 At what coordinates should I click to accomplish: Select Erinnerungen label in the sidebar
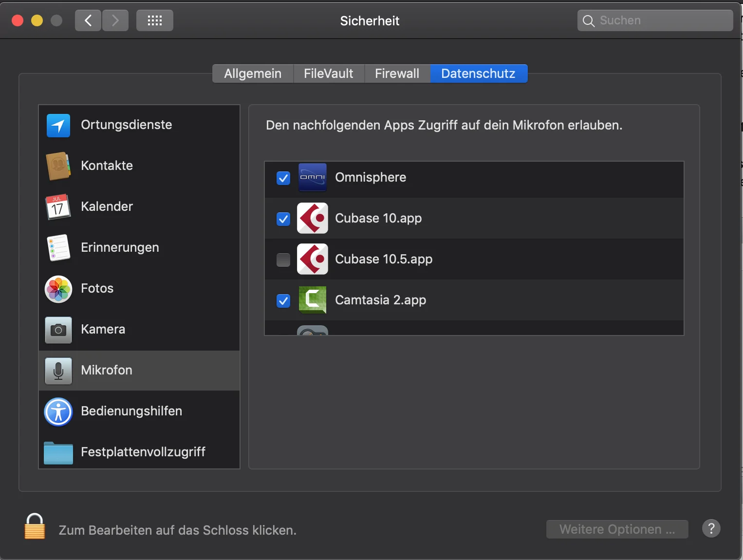120,247
